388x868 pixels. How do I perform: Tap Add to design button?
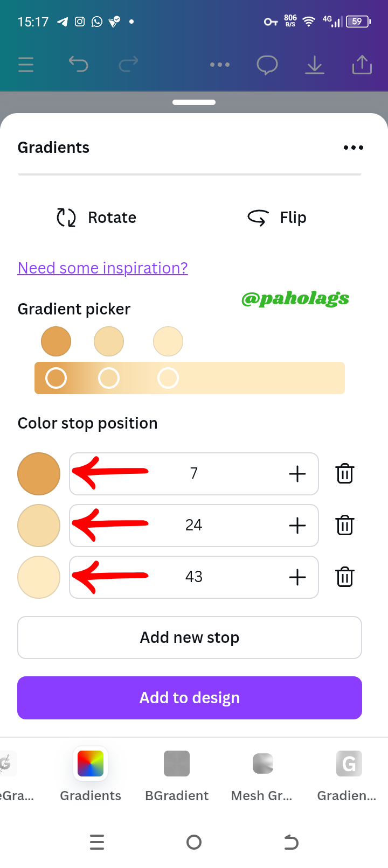pyautogui.click(x=190, y=698)
